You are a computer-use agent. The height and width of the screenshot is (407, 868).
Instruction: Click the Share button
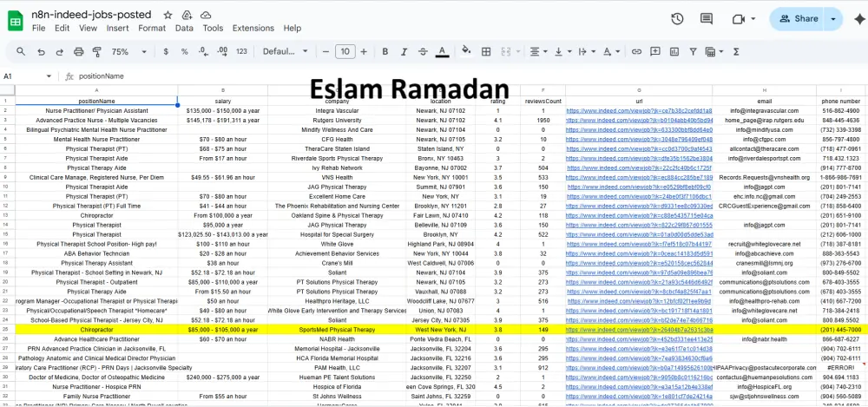point(797,19)
